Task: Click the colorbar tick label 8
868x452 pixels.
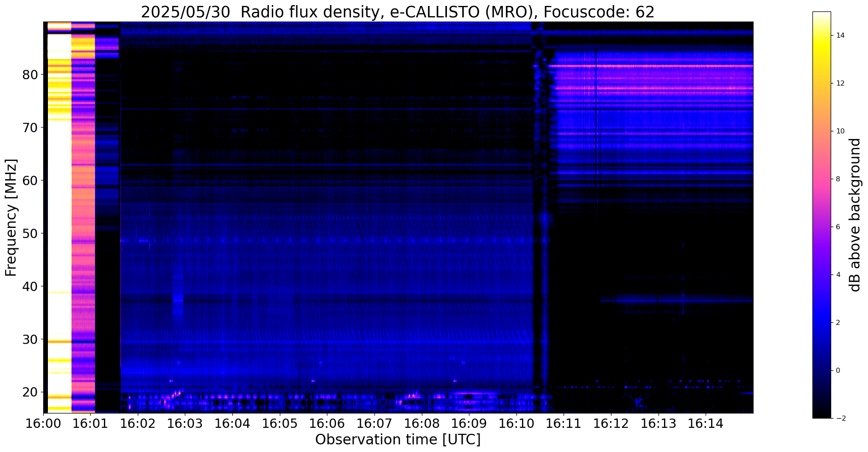Action: click(837, 179)
